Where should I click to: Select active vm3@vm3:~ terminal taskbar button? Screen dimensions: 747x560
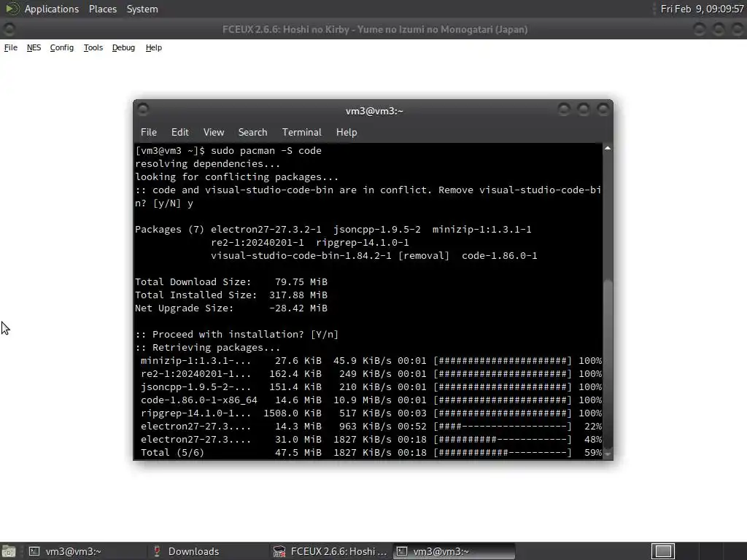[454, 551]
